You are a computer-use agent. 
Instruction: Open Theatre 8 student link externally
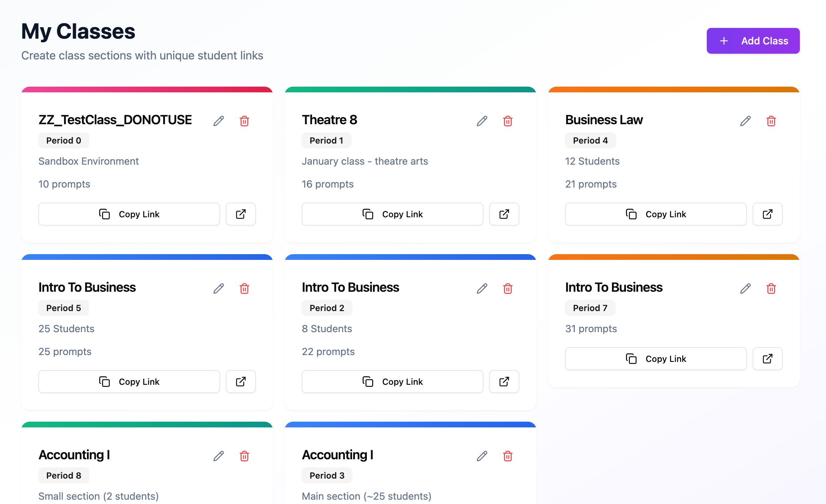[x=504, y=214]
